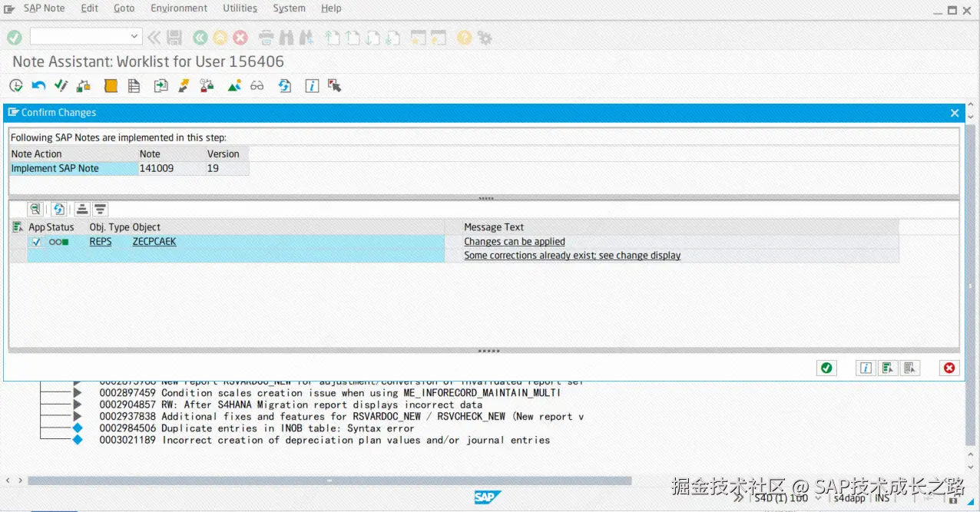Click the yellow Help question mark icon

[464, 37]
